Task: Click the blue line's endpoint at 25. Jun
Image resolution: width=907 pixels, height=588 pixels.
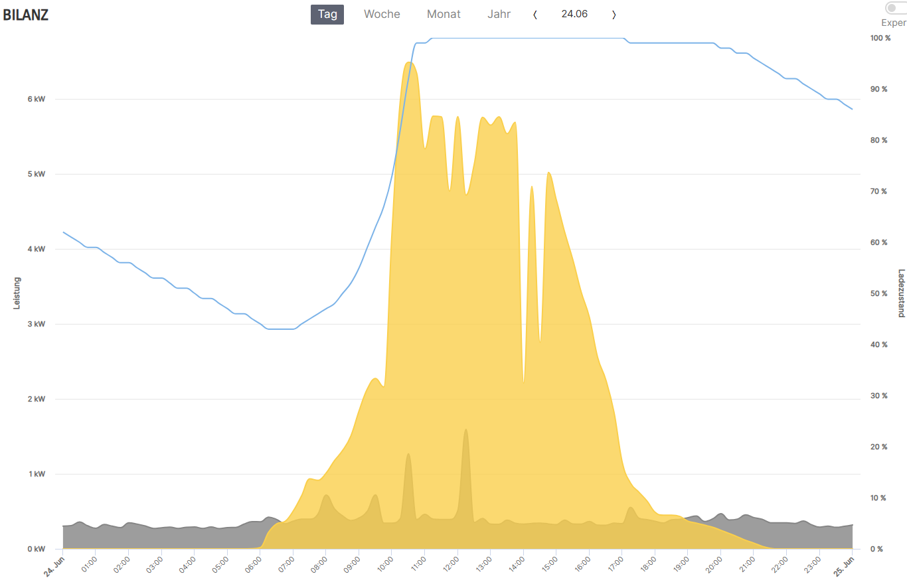Action: coord(852,109)
